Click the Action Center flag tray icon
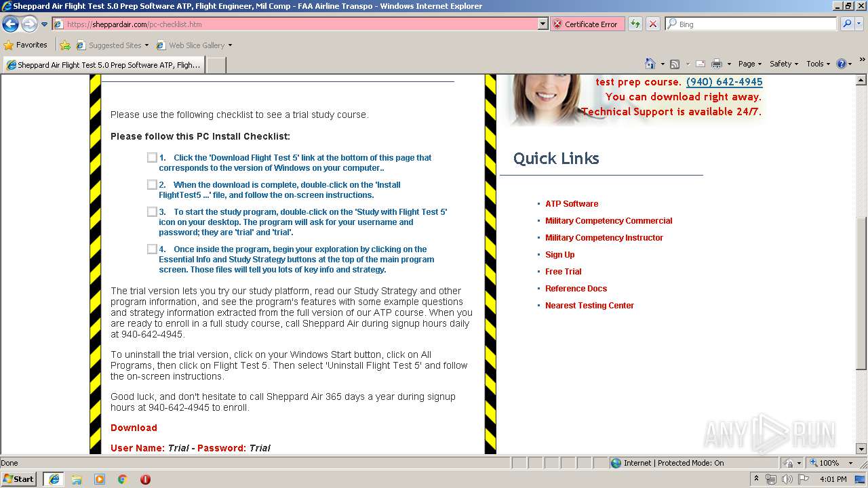868x488 pixels. pos(804,479)
